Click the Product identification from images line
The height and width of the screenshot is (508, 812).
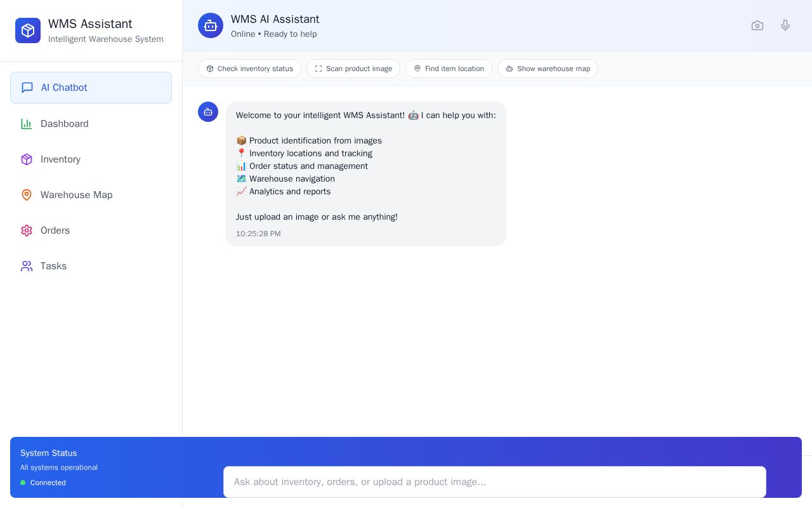(x=309, y=140)
